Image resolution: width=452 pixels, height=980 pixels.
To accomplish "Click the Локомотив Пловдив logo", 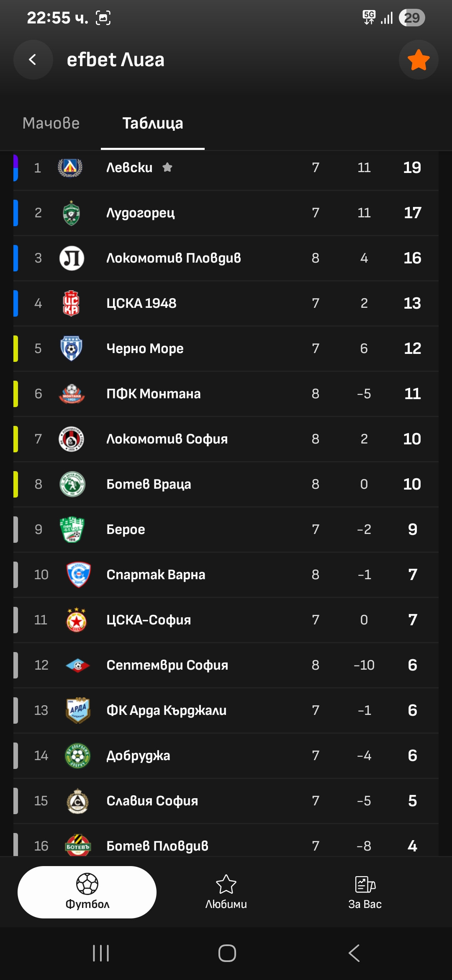I will 72,258.
